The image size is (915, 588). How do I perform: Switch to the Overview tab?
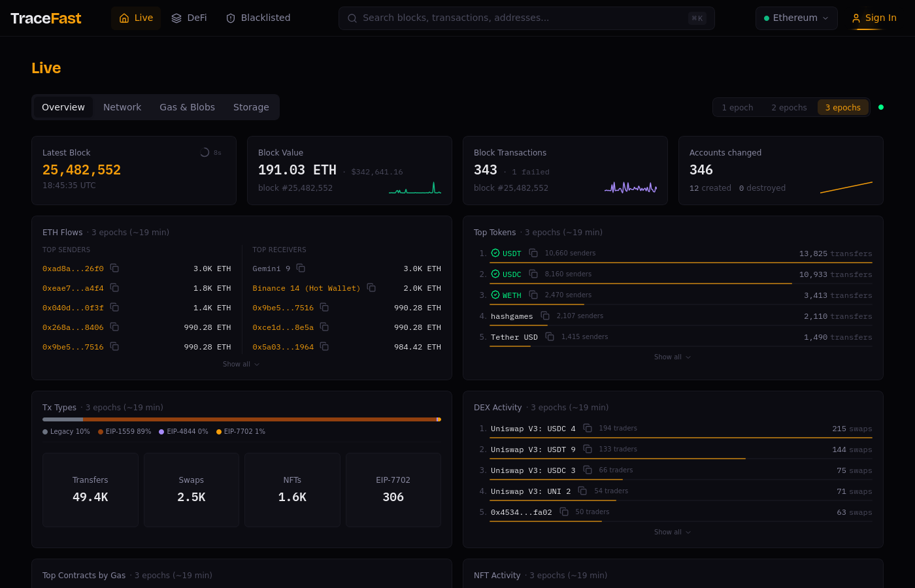coord(63,107)
